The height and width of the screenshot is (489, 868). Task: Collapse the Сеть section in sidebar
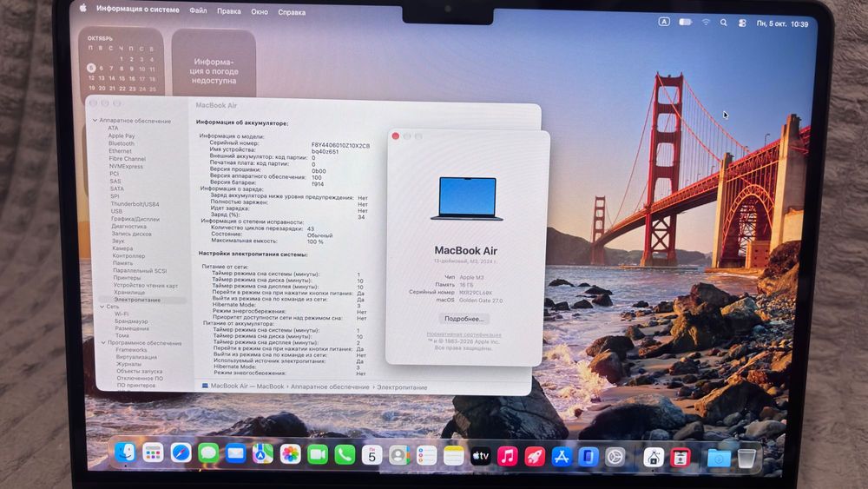[102, 307]
